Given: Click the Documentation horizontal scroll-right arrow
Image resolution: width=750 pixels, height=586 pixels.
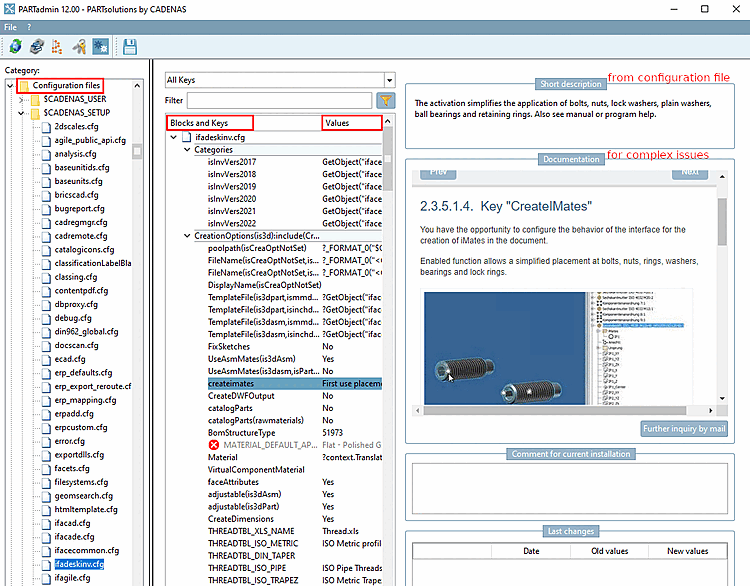Looking at the screenshot, I should 711,410.
